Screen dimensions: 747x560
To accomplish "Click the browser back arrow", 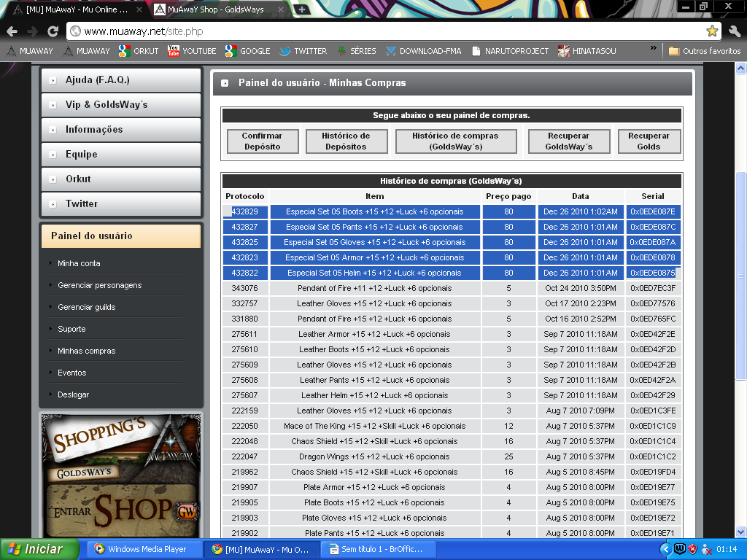I will pos(12,31).
